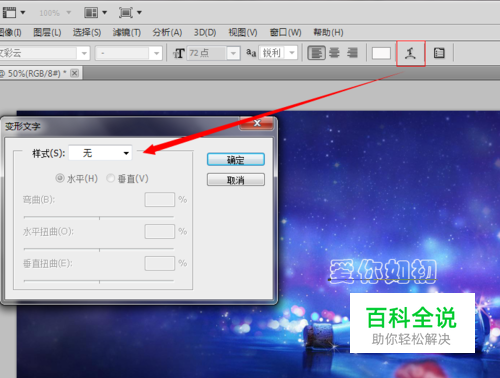Viewport: 500px width, 378px height.
Task: Open the 3D(D) menu
Action: coord(205,32)
